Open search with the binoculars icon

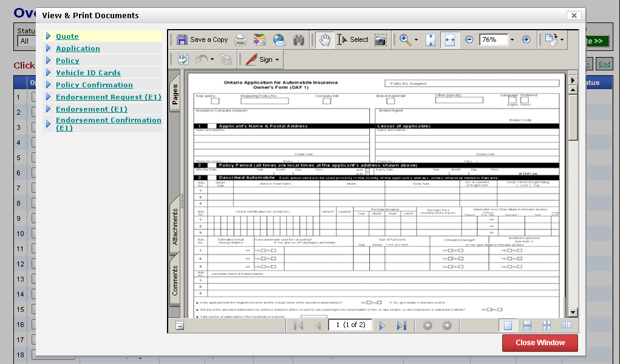coord(299,39)
